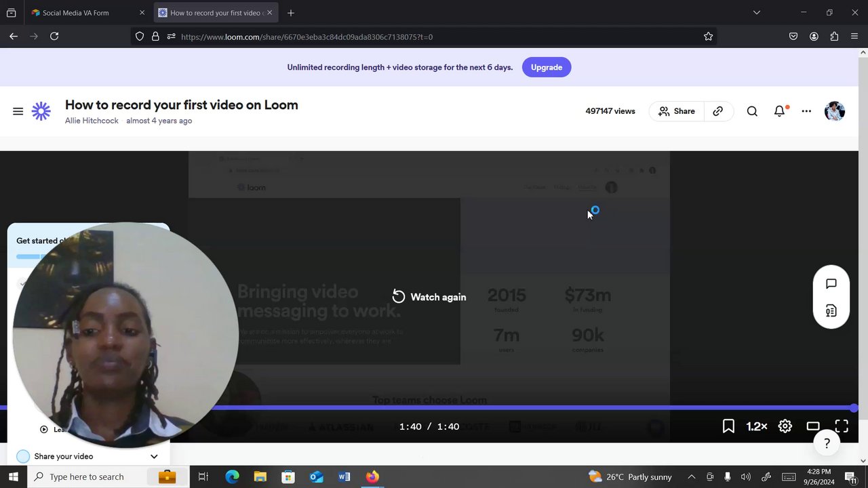
Task: Open Windows Start menu
Action: 13,476
